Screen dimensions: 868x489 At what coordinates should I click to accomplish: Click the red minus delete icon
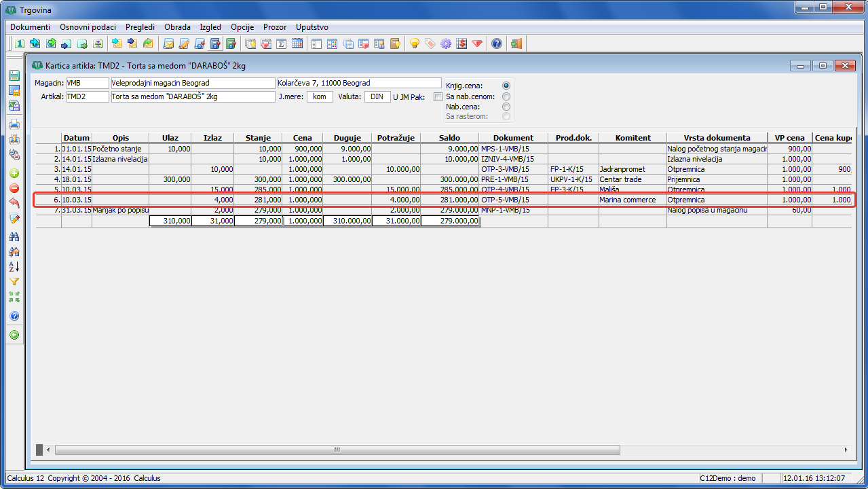pos(14,188)
